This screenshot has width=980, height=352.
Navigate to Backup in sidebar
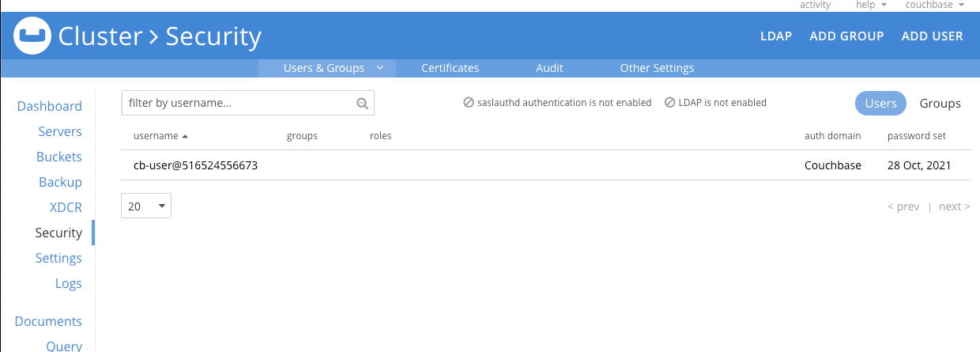click(x=61, y=182)
